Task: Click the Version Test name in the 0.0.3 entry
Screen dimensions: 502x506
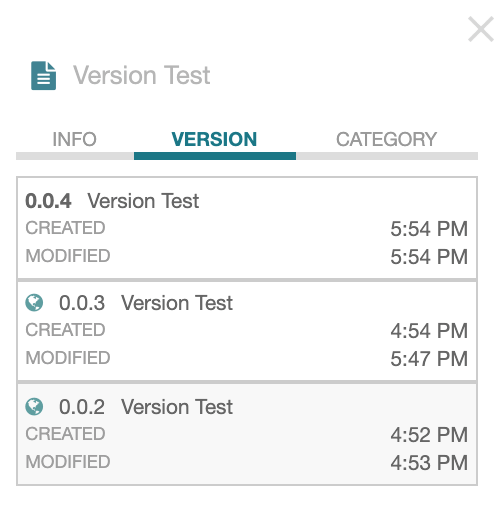Action: click(x=177, y=303)
